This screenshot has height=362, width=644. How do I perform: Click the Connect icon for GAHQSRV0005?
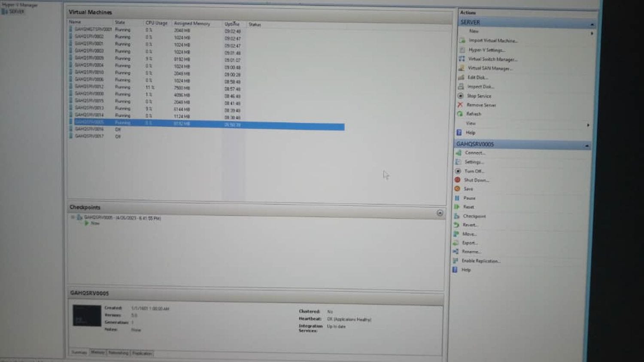coord(459,152)
